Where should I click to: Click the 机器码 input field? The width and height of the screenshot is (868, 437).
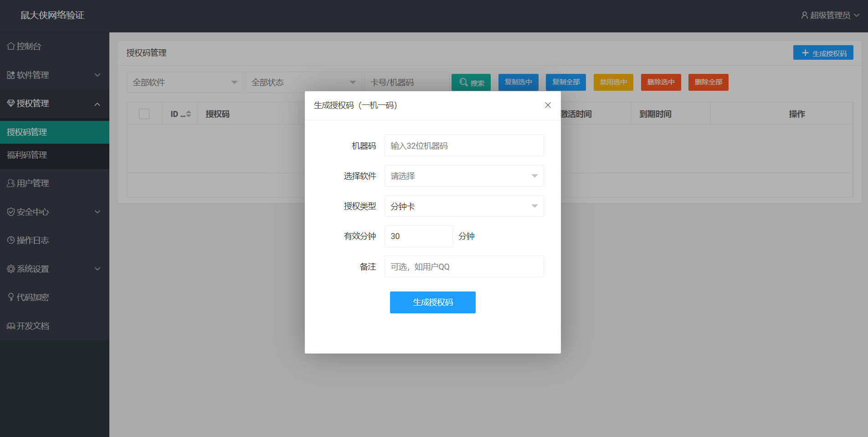[464, 146]
